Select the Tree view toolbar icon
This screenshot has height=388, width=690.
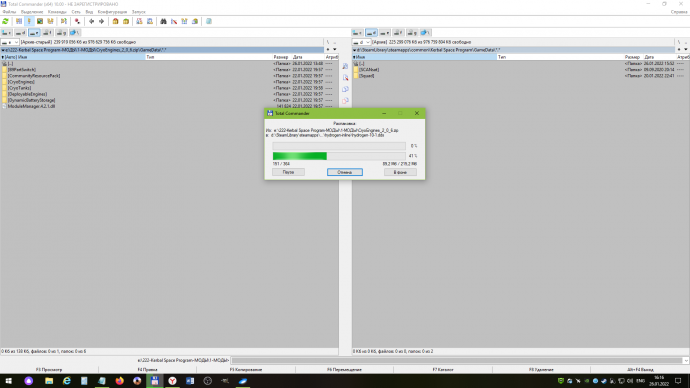coord(51,21)
